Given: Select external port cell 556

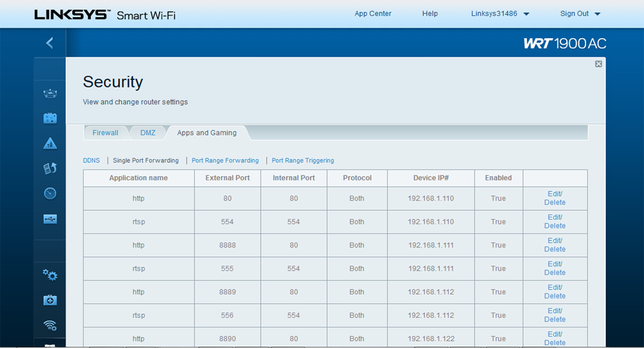Looking at the screenshot, I should point(227,316).
